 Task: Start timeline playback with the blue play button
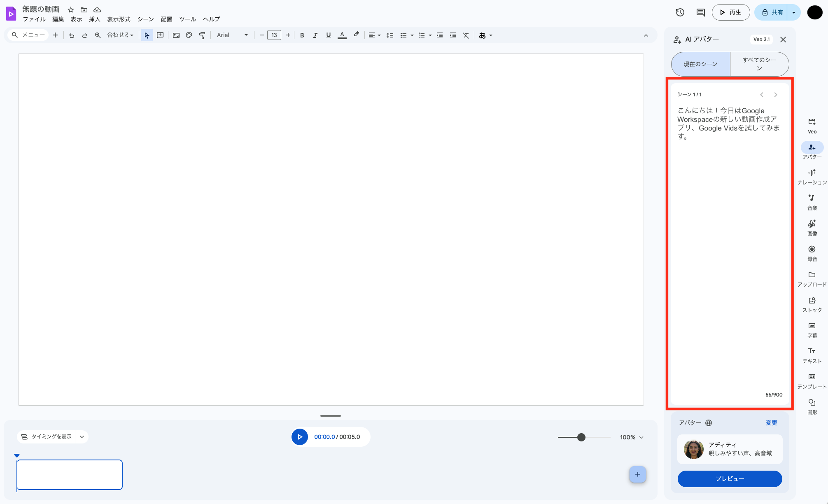click(x=300, y=437)
